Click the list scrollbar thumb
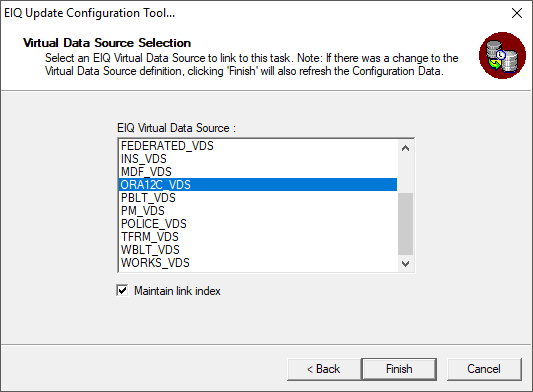Image resolution: width=533 pixels, height=392 pixels. [405, 224]
